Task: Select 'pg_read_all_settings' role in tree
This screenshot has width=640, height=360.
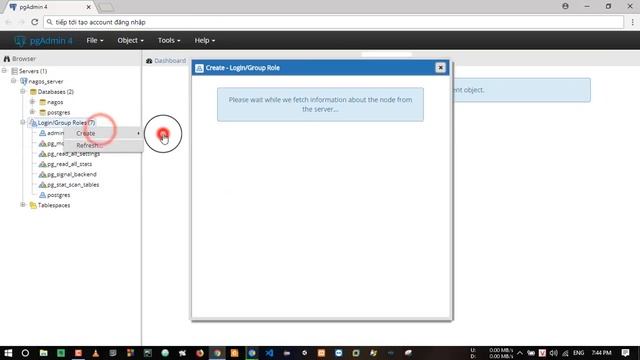Action: (73, 154)
